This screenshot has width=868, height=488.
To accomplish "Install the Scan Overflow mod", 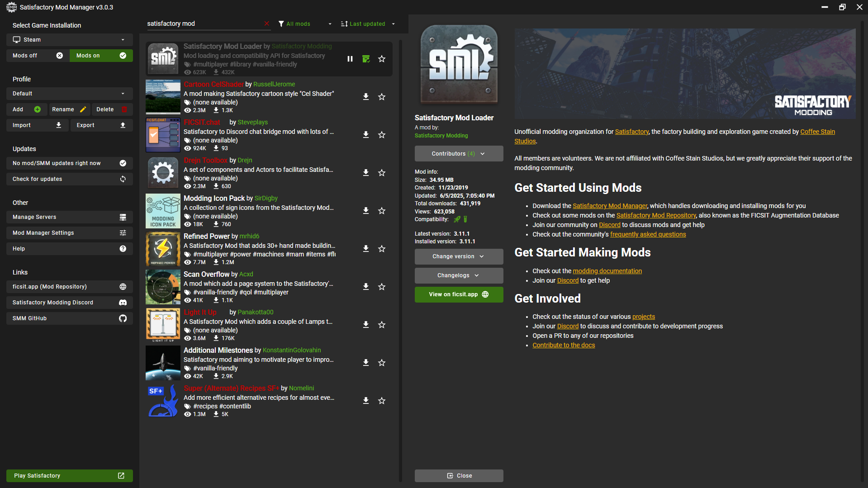I will click(x=366, y=287).
